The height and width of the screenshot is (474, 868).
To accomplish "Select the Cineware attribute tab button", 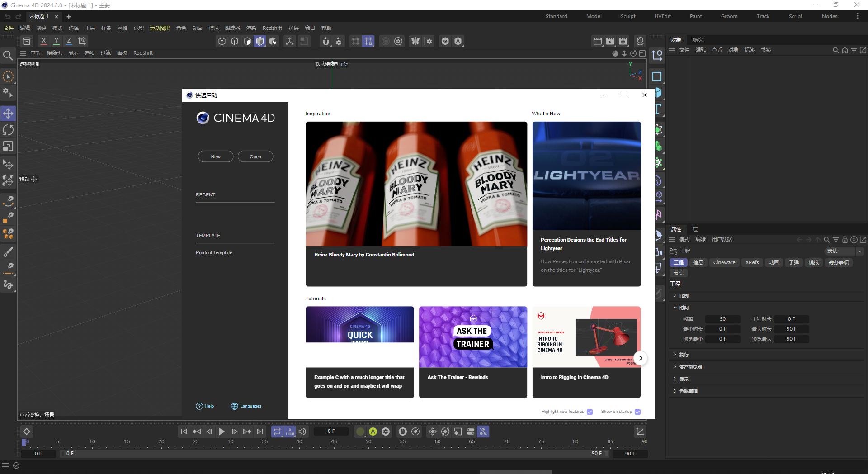I will [x=724, y=262].
